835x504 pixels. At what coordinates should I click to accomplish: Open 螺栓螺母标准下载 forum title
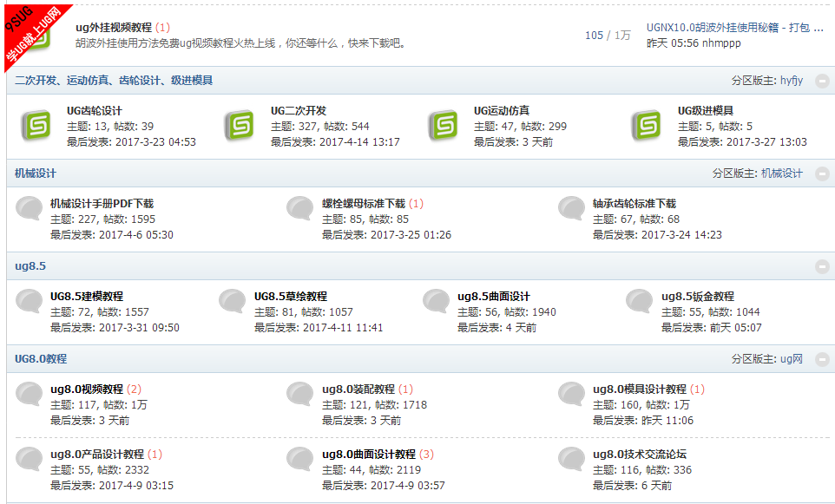(x=364, y=204)
